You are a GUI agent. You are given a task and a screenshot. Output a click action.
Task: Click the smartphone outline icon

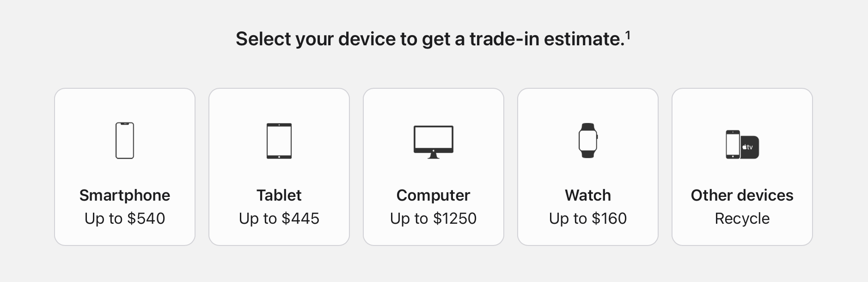tap(125, 141)
